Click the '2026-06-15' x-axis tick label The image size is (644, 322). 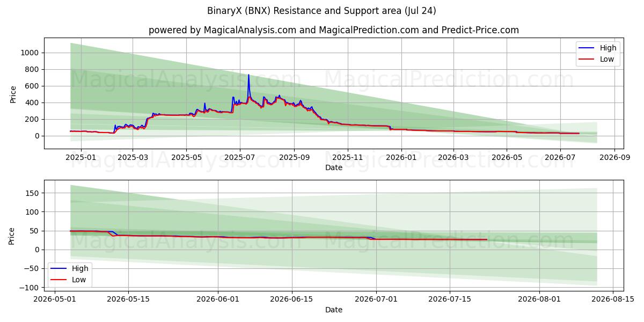click(x=292, y=299)
